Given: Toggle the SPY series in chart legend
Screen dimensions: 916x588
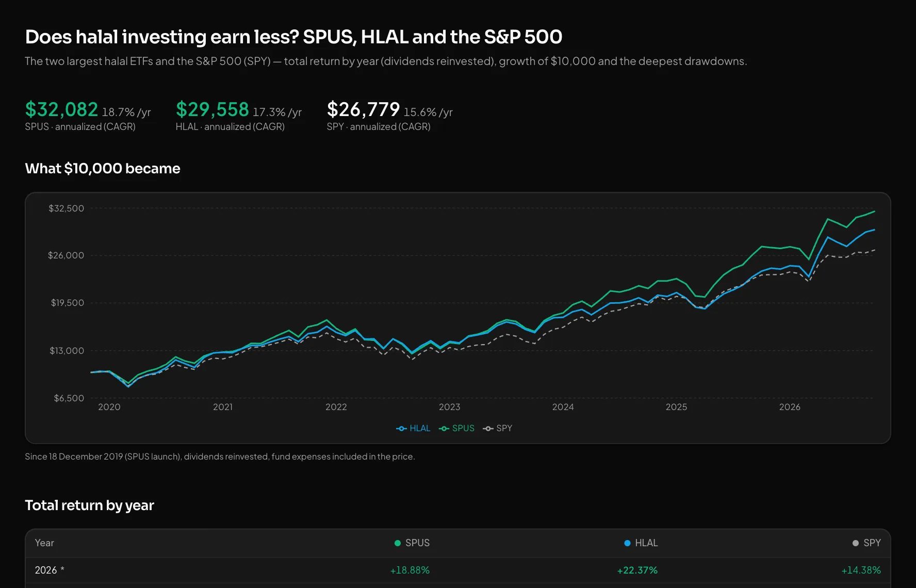Looking at the screenshot, I should click(498, 428).
